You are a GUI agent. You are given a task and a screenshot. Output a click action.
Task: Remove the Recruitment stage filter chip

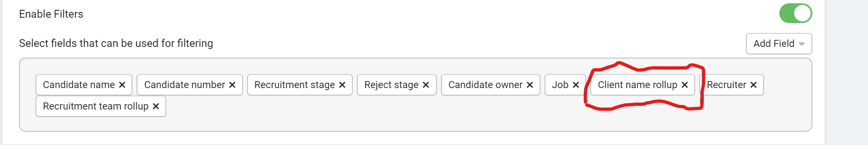(342, 85)
